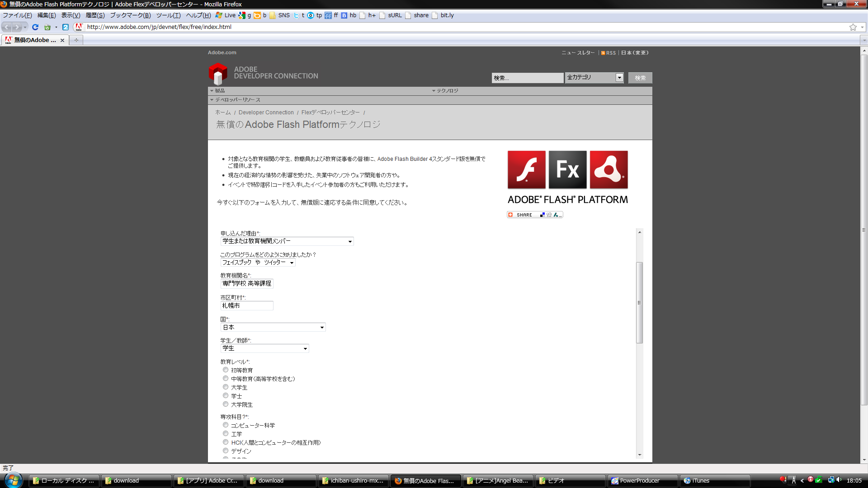The height and width of the screenshot is (488, 868).
Task: Expand the 製品 navigation menu
Action: [x=217, y=91]
